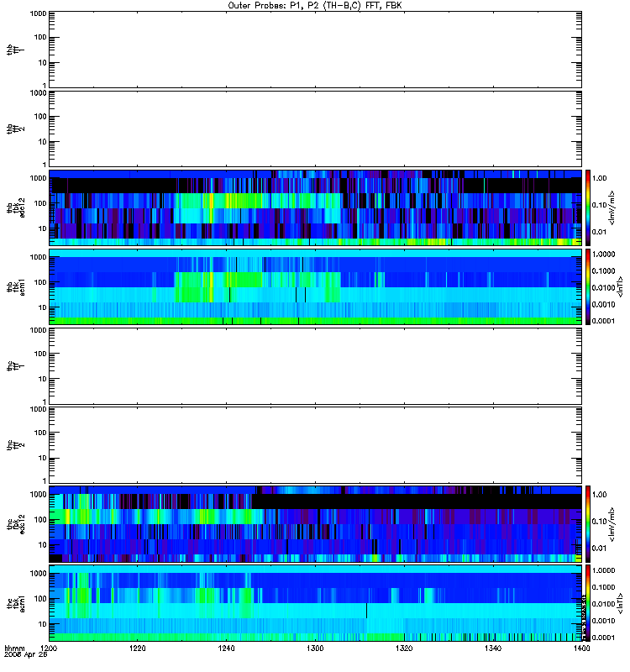Click the empty thb fff 1 plot panel

pos(315,50)
